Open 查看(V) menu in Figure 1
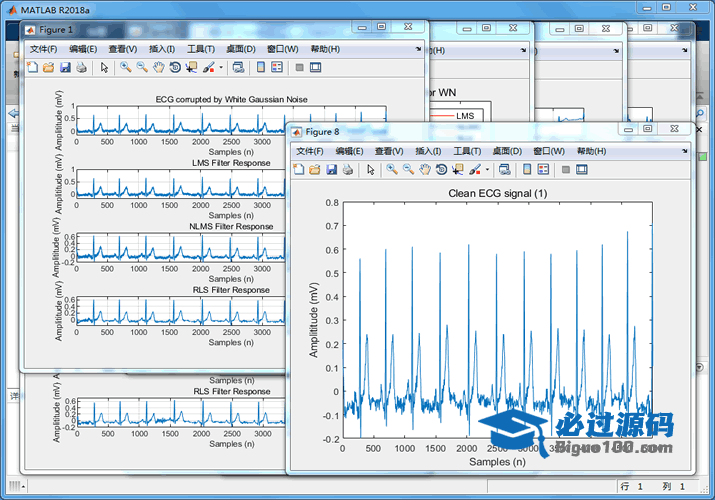The height and width of the screenshot is (500, 715). pos(123,49)
